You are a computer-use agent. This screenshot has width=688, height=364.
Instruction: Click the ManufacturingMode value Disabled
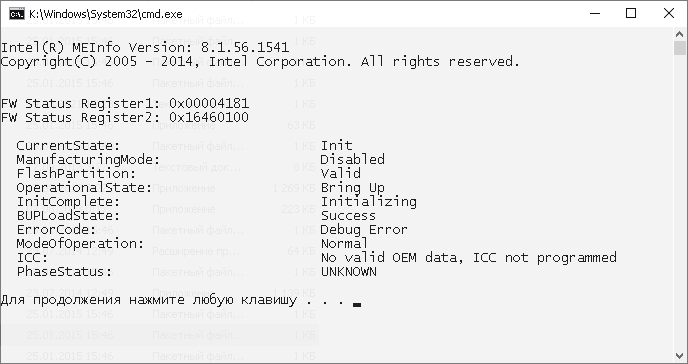pos(353,159)
